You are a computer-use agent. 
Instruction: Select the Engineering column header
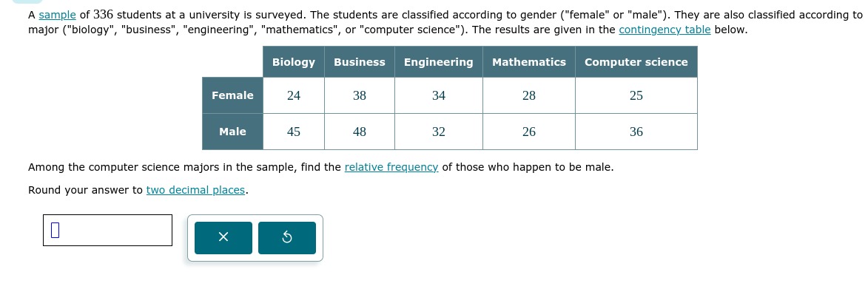[x=438, y=62]
